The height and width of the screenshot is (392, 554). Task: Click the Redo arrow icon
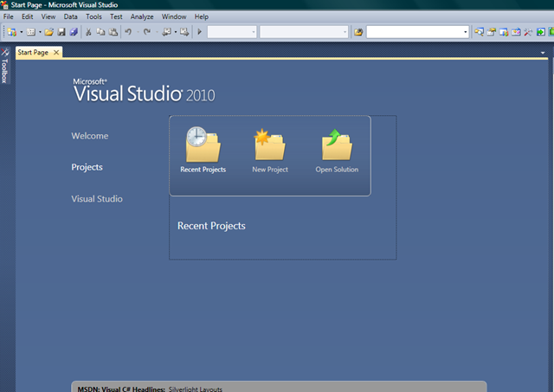[x=147, y=32]
